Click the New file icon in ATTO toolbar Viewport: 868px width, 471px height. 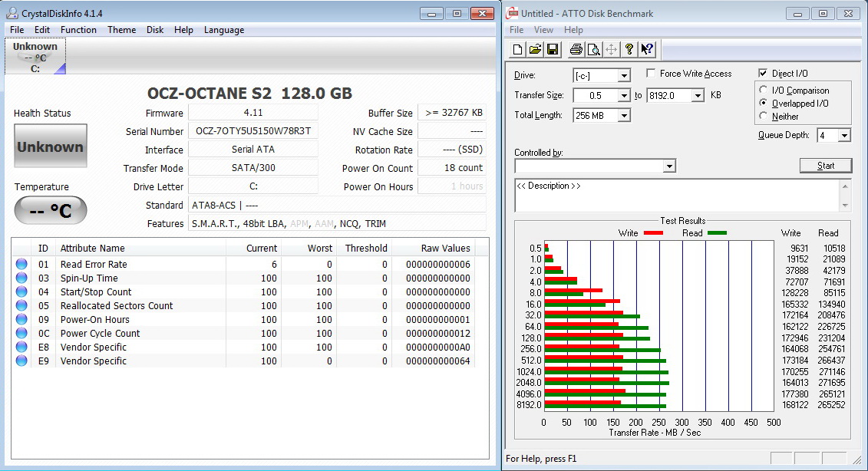tap(518, 50)
